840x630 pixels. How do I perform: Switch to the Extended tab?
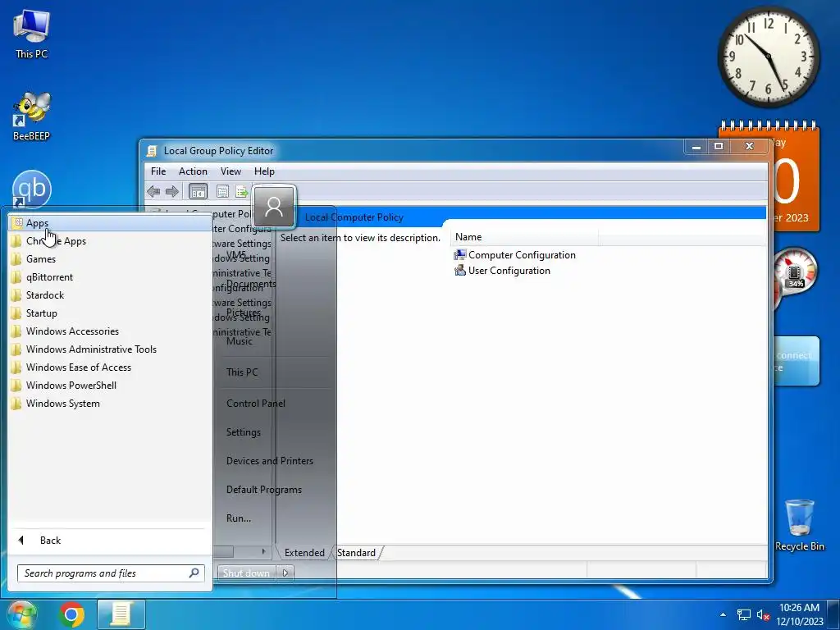pyautogui.click(x=304, y=553)
